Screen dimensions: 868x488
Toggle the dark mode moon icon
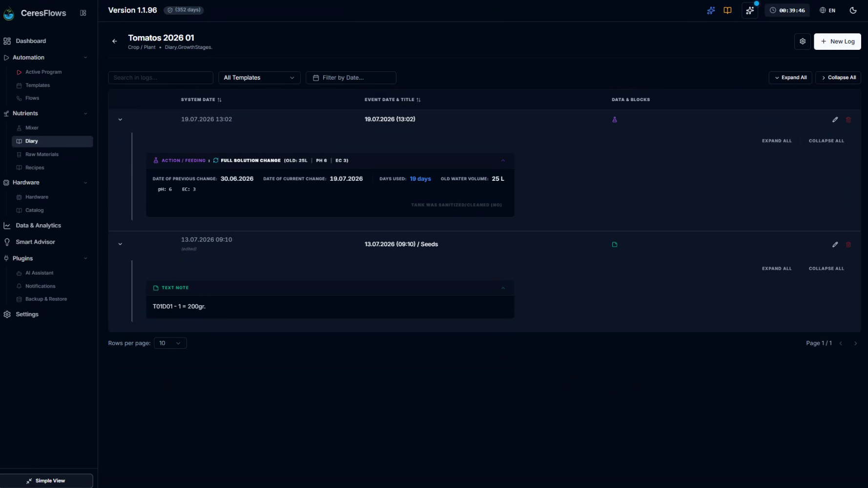point(853,10)
